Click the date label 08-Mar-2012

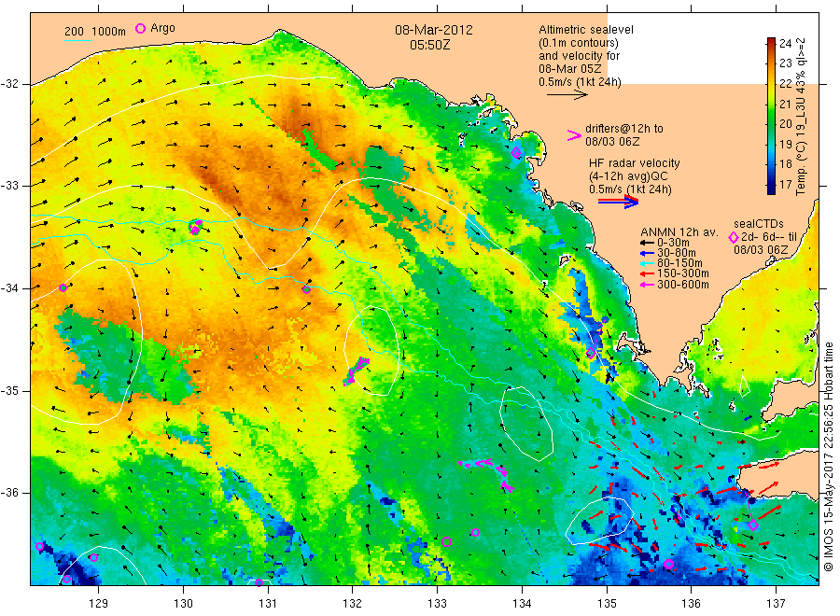(434, 30)
